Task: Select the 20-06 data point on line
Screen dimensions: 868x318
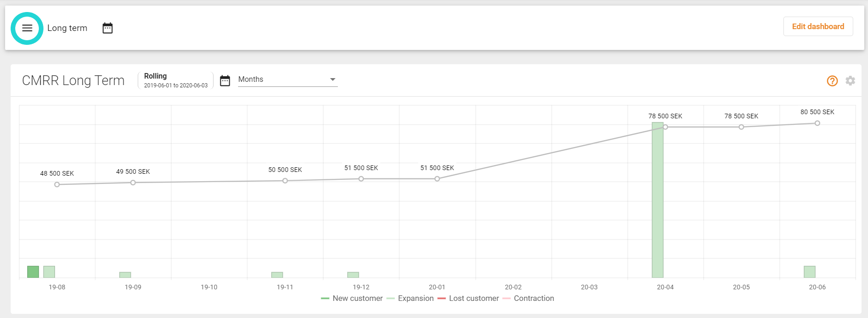Action: pos(818,123)
